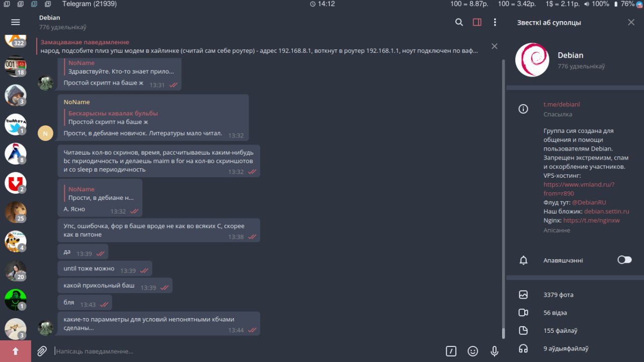This screenshot has width=644, height=362.
Task: Open the debian.settin.ru blog link
Action: pos(607,211)
